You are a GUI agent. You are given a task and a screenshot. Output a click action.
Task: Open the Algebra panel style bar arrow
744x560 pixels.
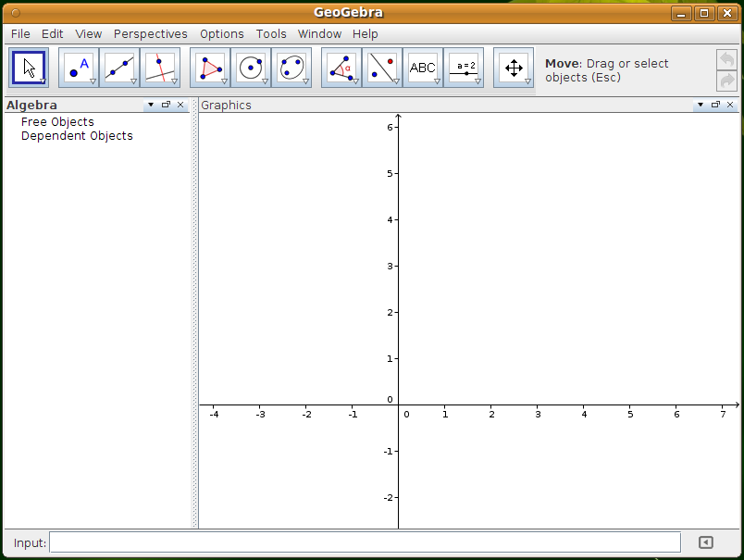pos(151,105)
